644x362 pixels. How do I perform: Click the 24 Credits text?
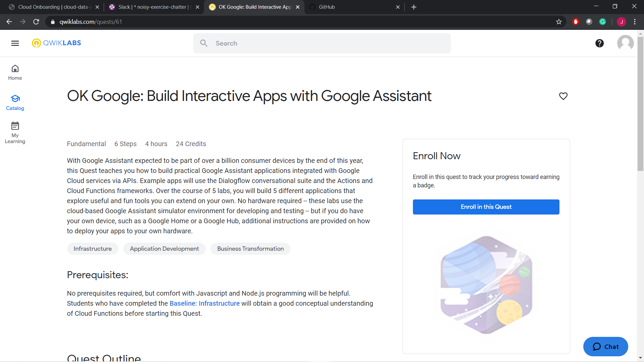point(191,144)
